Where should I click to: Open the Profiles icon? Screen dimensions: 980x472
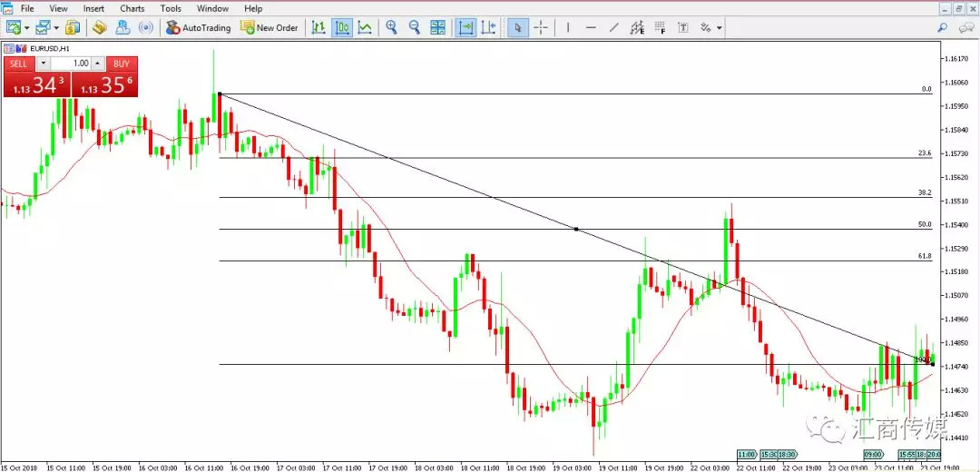(x=43, y=27)
